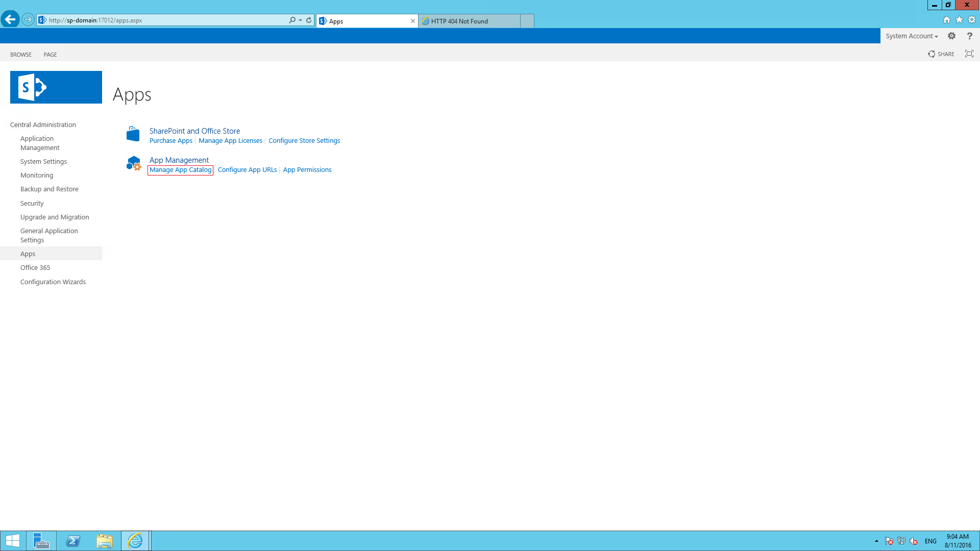Open the PAGE ribbon tab
The image size is (980, 551).
[x=50, y=55]
